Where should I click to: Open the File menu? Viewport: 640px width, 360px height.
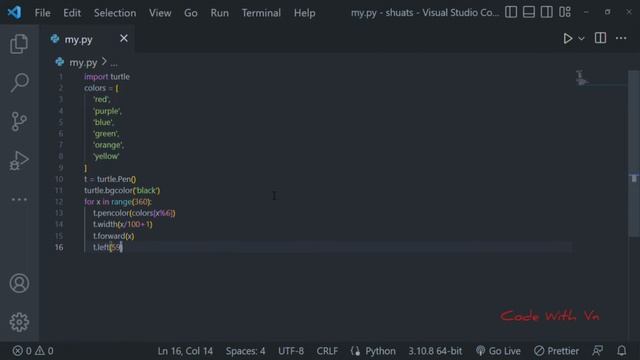(42, 13)
